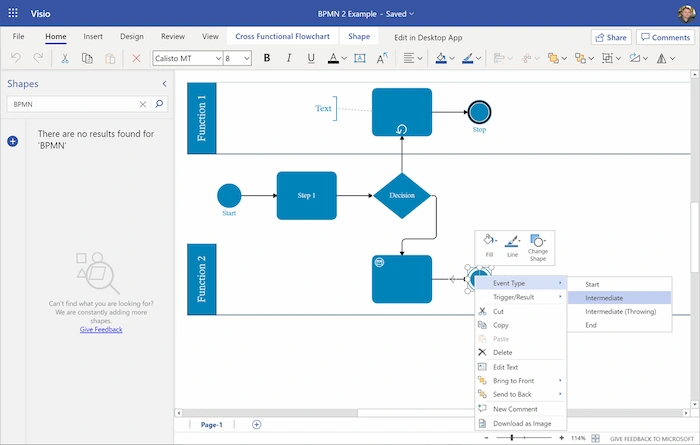The height and width of the screenshot is (445, 700).
Task: Click Fill in the floating mini toolbar
Action: point(490,245)
